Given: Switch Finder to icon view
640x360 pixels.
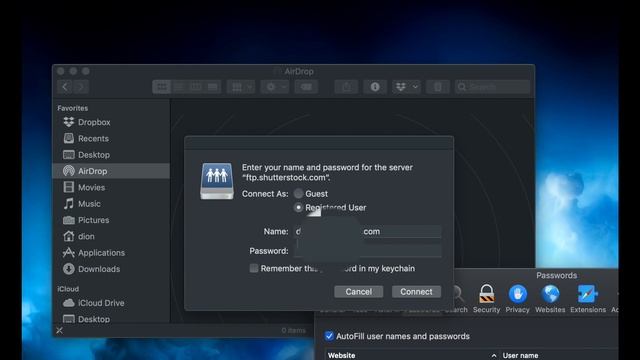Looking at the screenshot, I should 161,87.
